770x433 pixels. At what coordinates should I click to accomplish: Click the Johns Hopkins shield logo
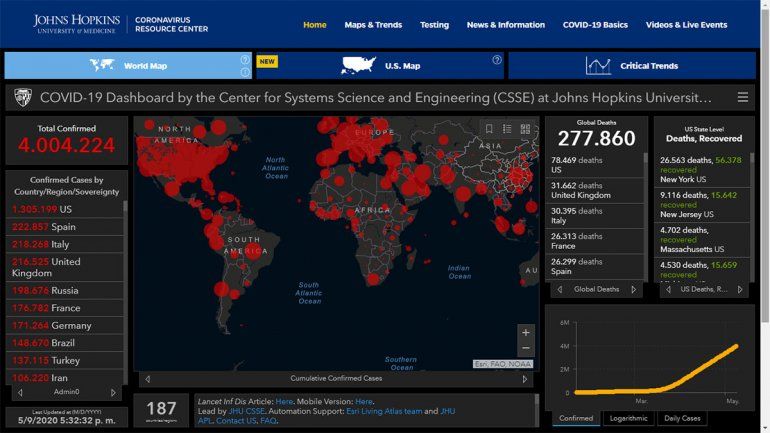tap(22, 97)
